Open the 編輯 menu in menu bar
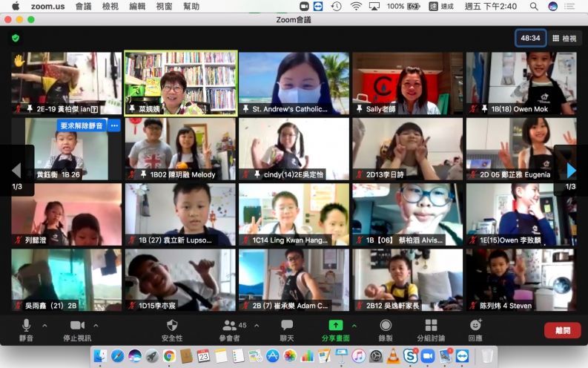The width and height of the screenshot is (588, 368). [137, 6]
